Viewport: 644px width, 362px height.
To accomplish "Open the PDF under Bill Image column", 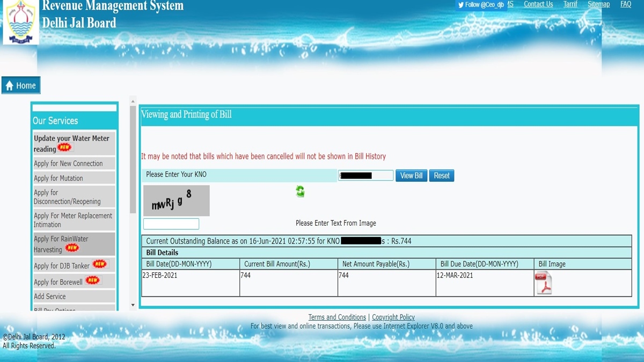I will pos(544,283).
